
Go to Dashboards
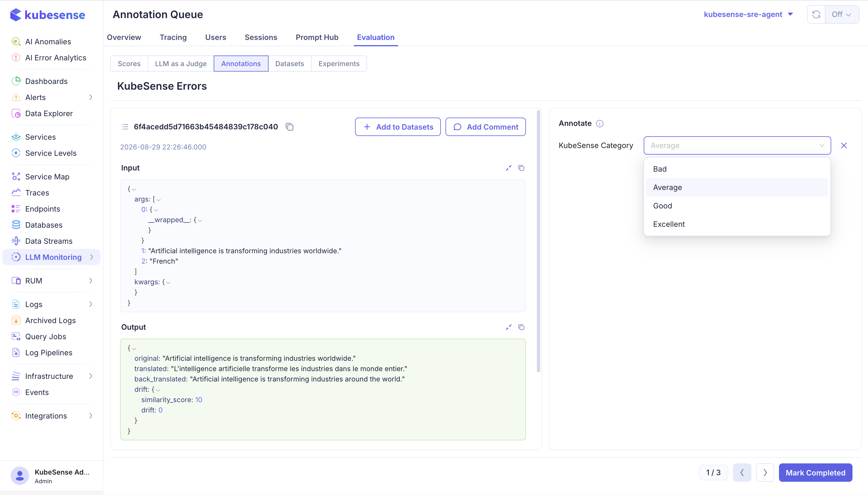tap(46, 81)
